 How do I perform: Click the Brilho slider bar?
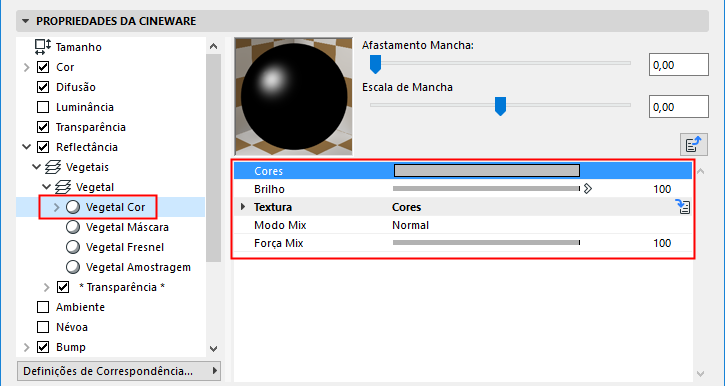486,189
